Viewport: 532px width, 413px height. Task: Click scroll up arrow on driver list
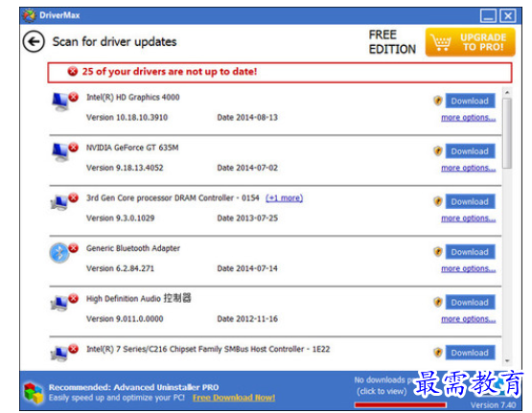coord(507,92)
